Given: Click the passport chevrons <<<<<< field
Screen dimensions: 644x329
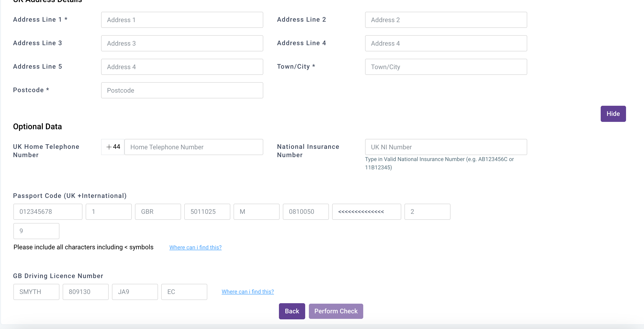Looking at the screenshot, I should click(x=366, y=211).
